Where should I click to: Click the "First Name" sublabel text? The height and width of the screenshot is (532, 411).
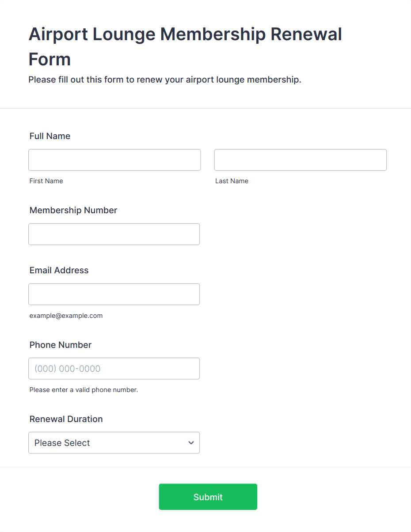click(x=46, y=181)
